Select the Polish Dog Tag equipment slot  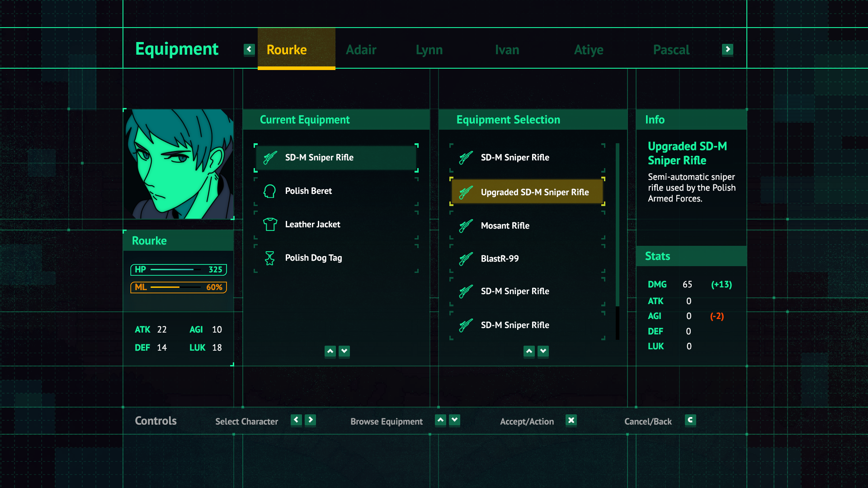[336, 258]
